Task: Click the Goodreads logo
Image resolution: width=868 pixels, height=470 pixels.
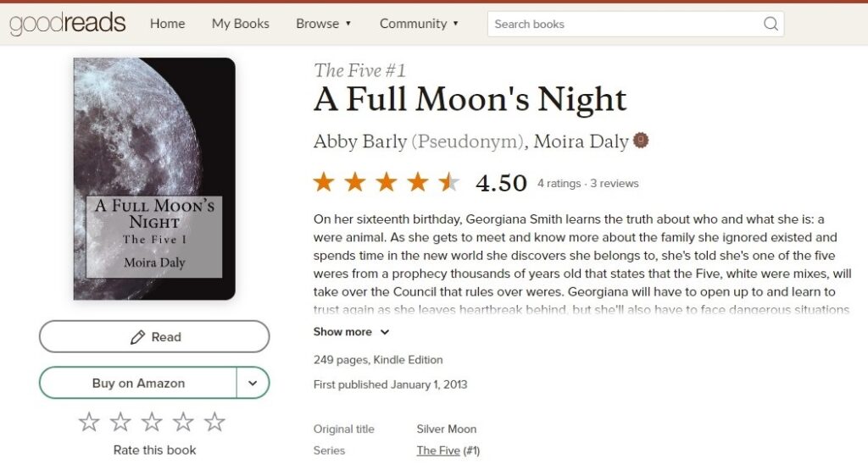Action: [x=68, y=24]
